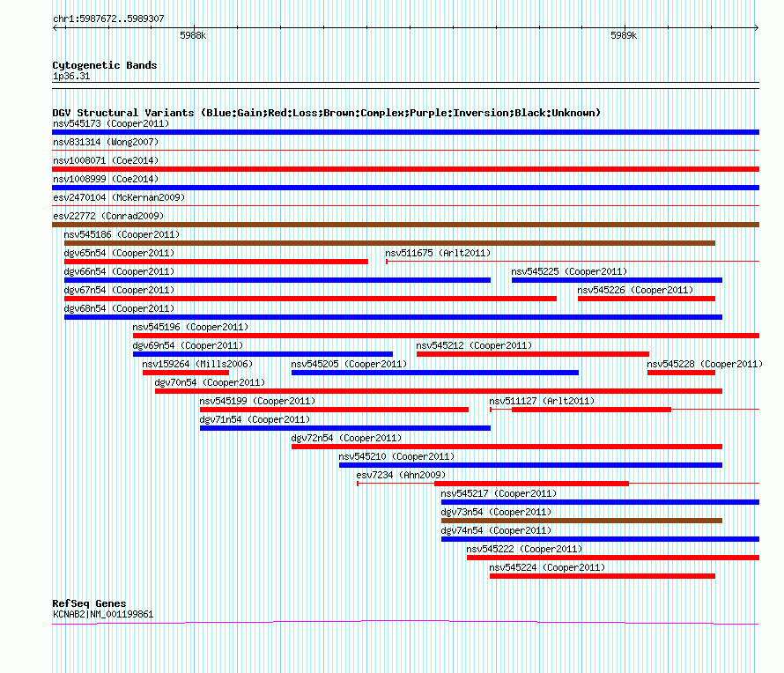784x673 pixels.
Task: Click nsv545186 (Cooper2011) label
Action: coord(122,234)
